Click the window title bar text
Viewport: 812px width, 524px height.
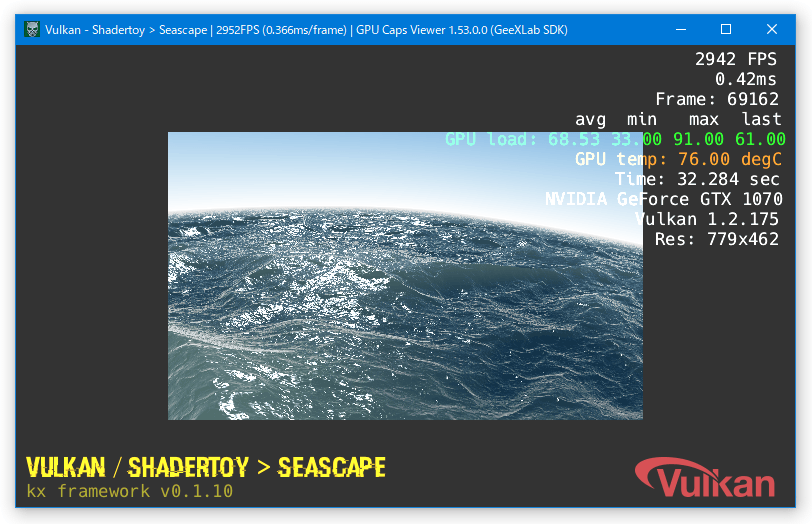click(306, 30)
